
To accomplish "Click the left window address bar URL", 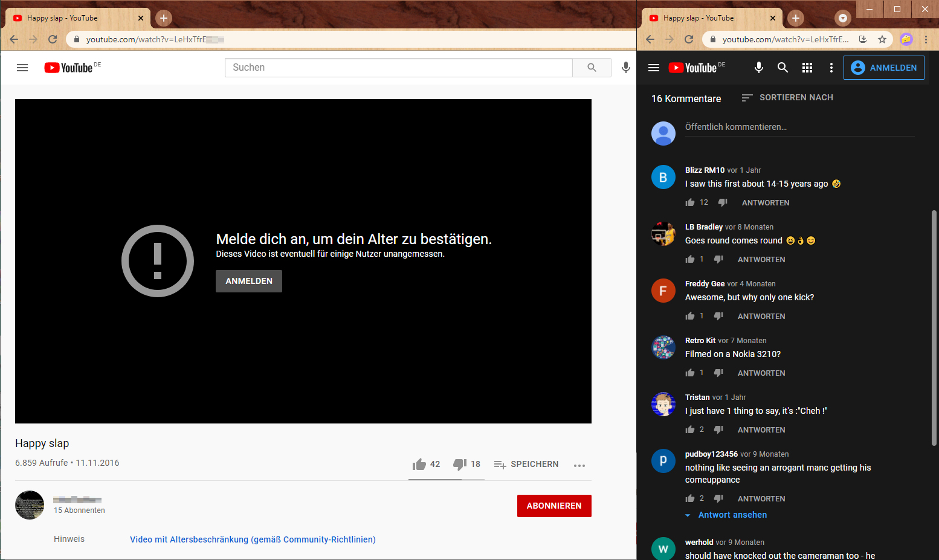I will pos(155,39).
